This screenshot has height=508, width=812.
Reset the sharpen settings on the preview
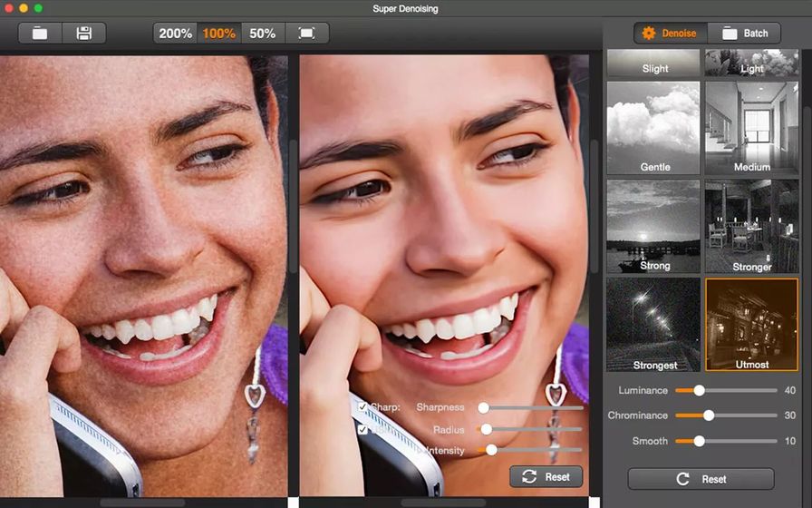click(546, 476)
